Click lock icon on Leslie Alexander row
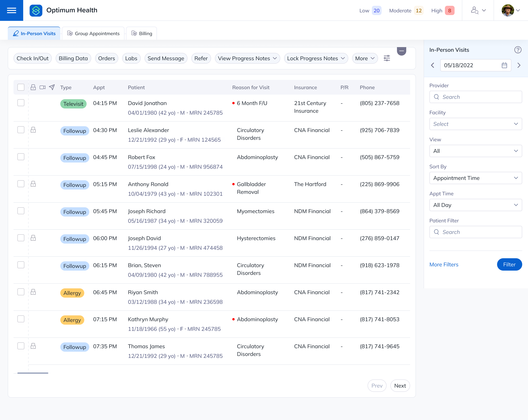The width and height of the screenshot is (528, 420). [33, 130]
